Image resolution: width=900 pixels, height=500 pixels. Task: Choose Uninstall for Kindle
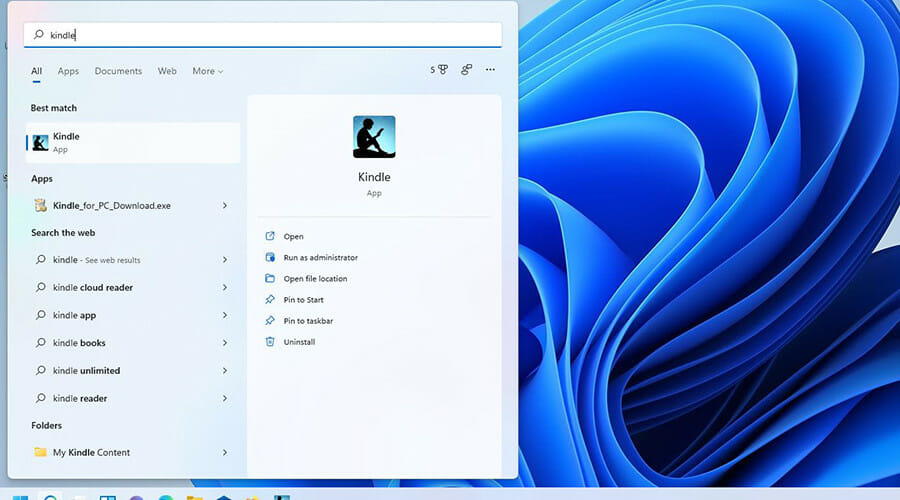pos(299,342)
